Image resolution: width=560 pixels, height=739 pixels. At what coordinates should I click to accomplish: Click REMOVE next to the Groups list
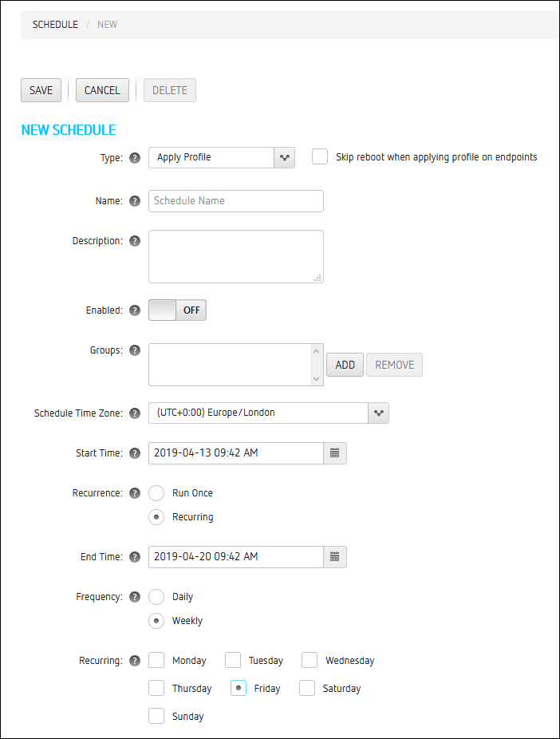coord(395,365)
